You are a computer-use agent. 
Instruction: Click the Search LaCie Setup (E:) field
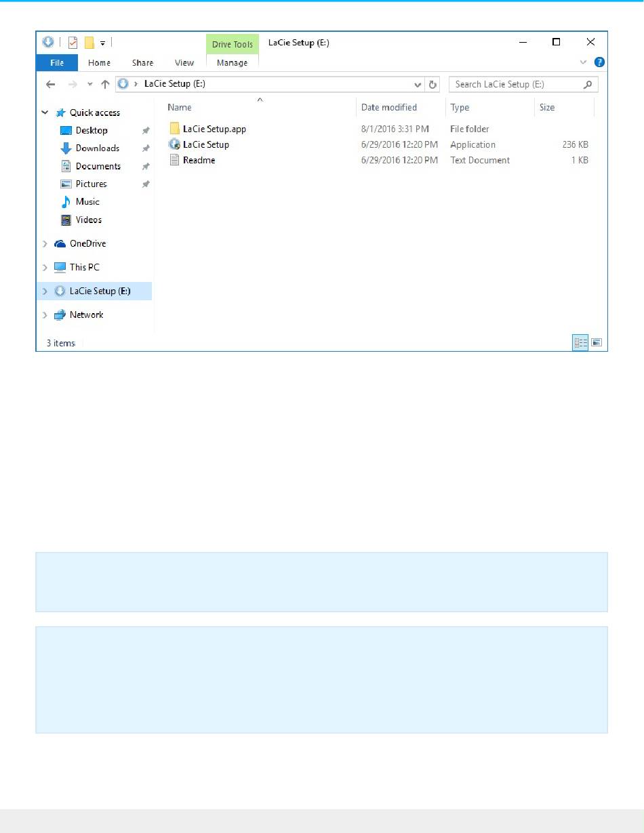pyautogui.click(x=523, y=85)
